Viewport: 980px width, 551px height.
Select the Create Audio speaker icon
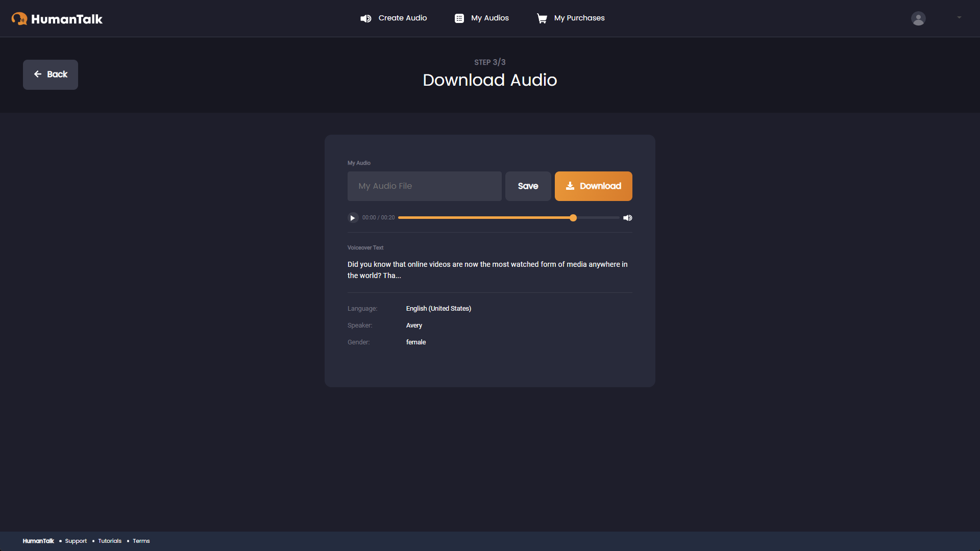tap(366, 18)
